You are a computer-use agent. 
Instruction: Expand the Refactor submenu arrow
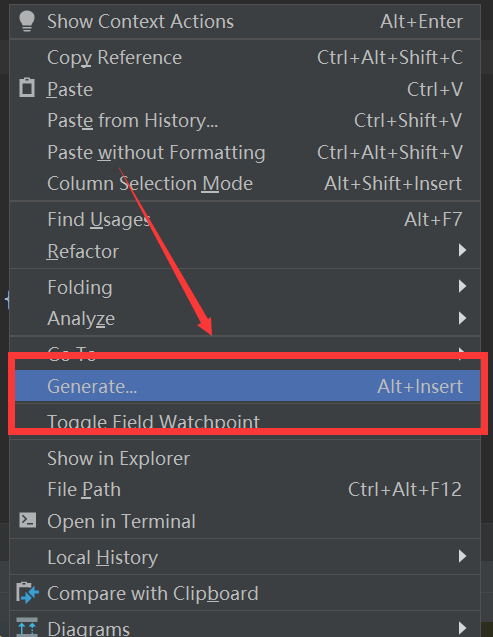tap(462, 250)
